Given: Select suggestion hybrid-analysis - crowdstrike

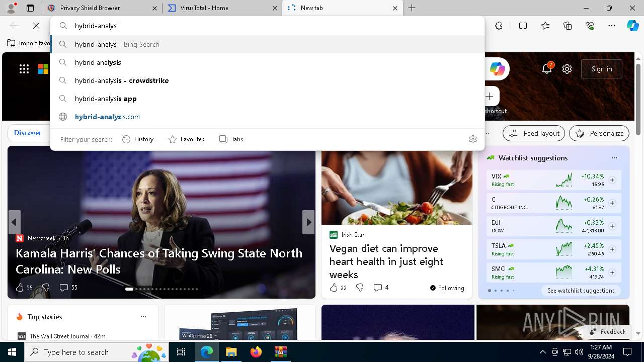Looking at the screenshot, I should pyautogui.click(x=267, y=80).
